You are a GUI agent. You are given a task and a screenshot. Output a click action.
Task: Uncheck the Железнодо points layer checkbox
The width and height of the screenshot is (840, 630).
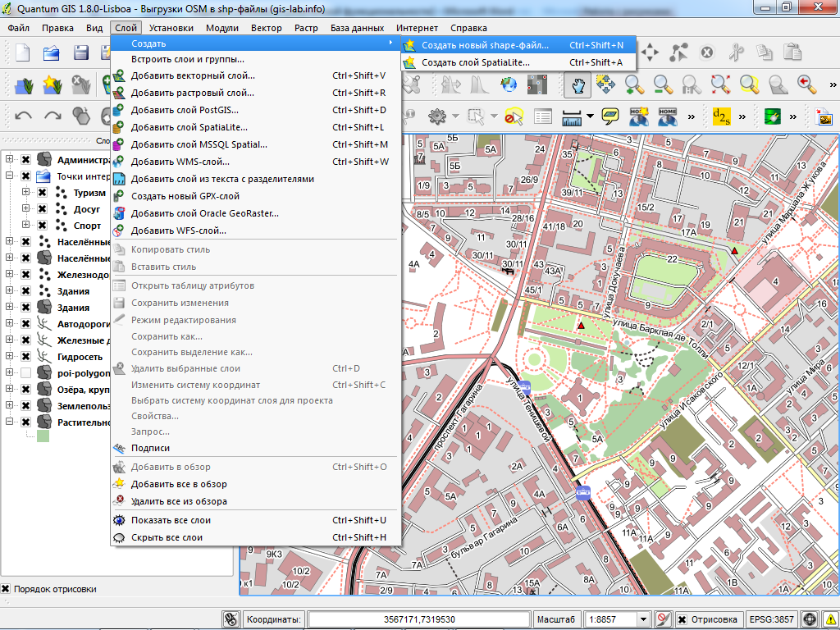point(25,274)
